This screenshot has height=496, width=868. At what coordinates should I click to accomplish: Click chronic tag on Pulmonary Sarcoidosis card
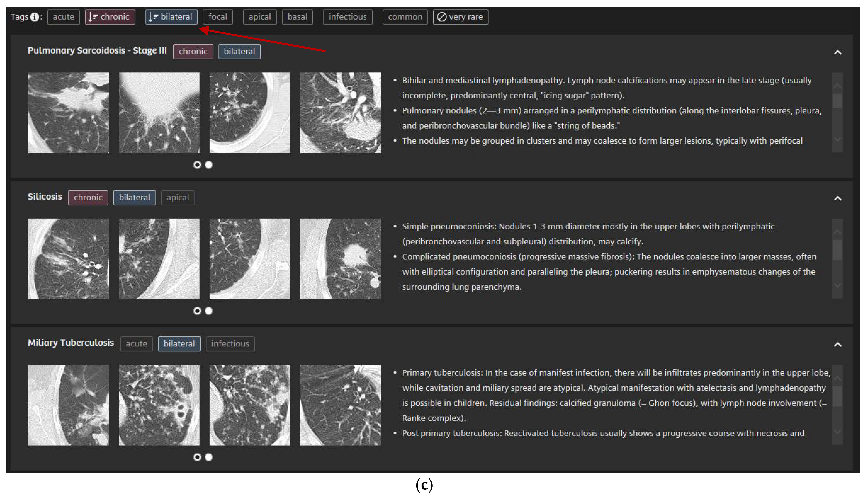pos(193,51)
